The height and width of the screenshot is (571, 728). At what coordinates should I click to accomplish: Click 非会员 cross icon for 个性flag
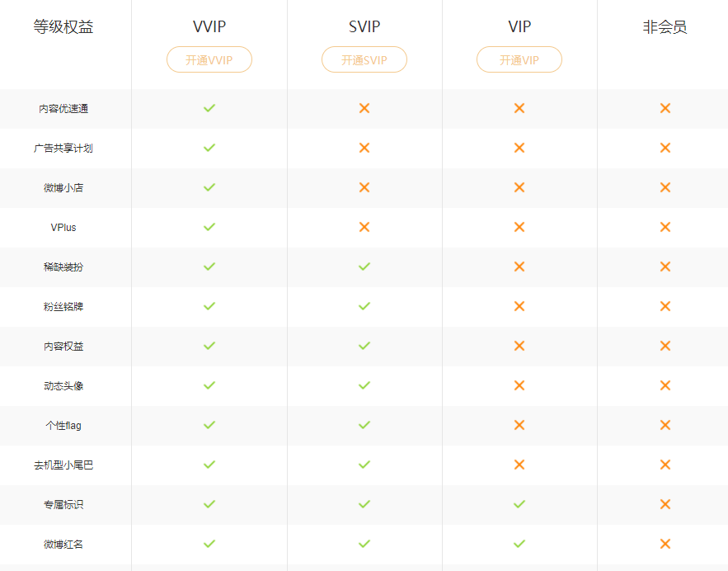click(x=665, y=425)
